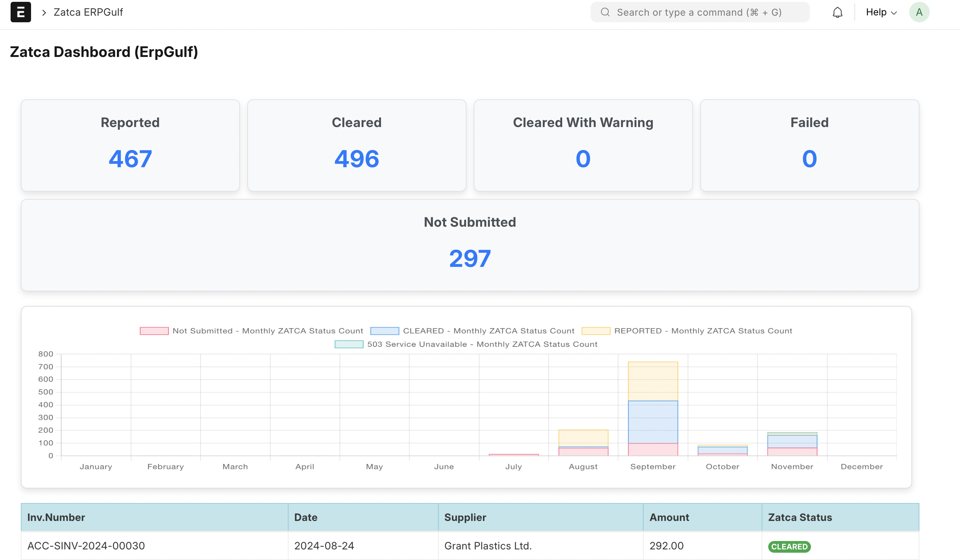Click the November axis label

coord(792,466)
